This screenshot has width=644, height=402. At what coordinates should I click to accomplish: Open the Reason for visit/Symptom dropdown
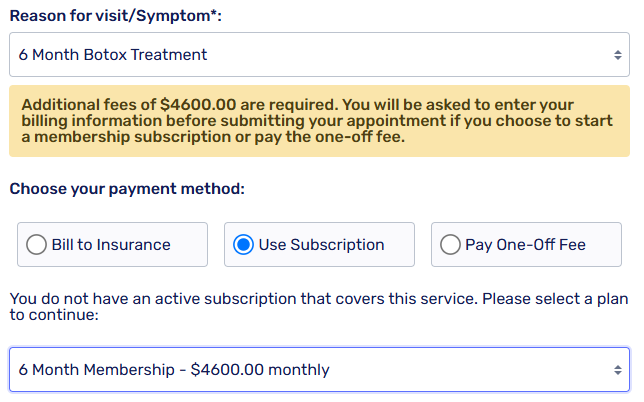(x=319, y=55)
